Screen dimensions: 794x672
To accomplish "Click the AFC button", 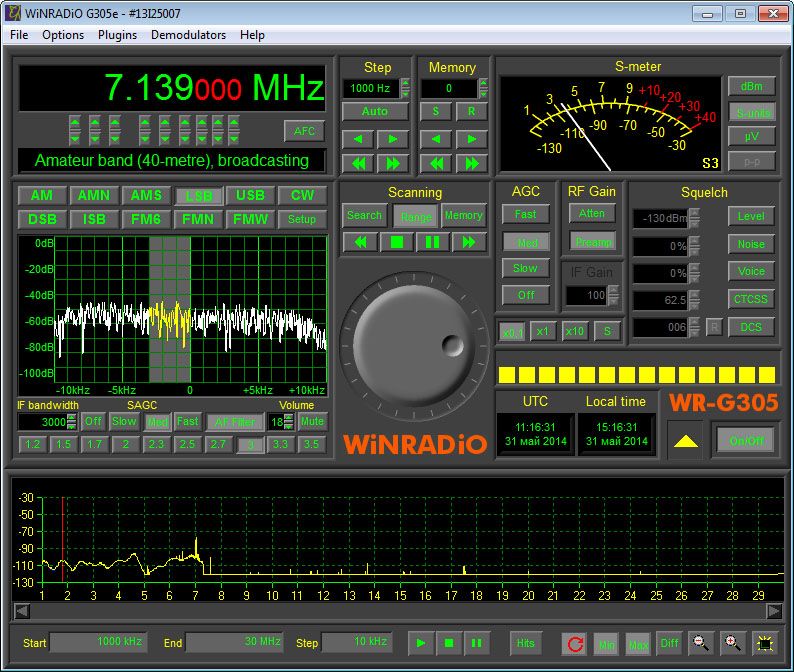I will point(304,131).
